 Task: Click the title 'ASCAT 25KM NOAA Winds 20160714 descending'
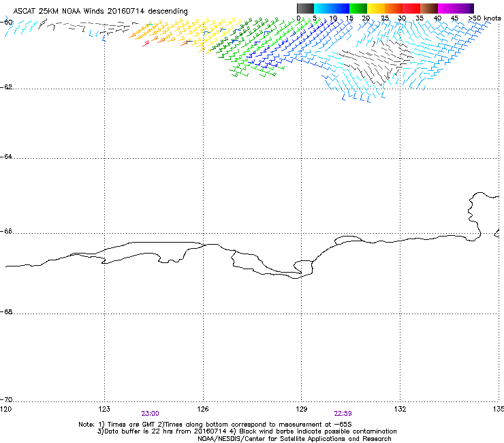click(x=100, y=12)
